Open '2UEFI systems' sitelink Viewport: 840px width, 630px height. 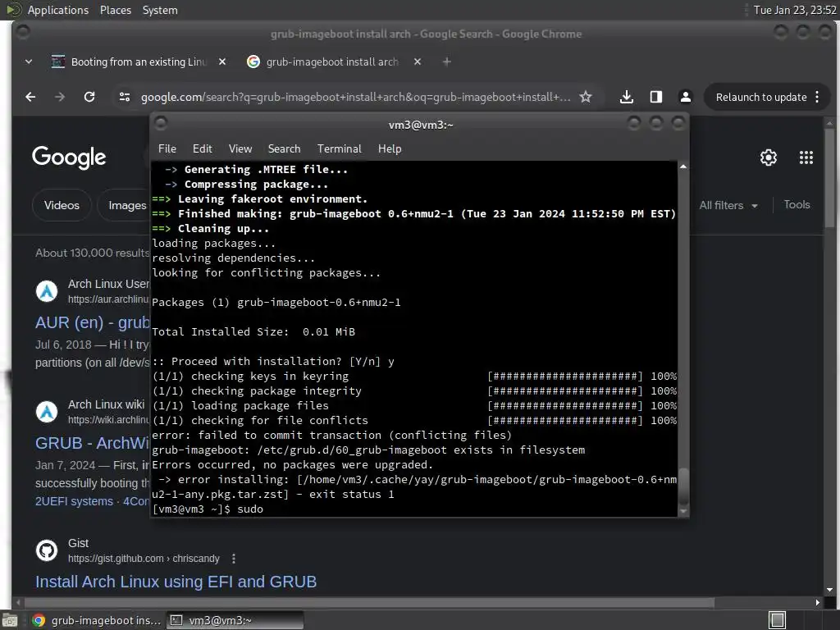[74, 501]
